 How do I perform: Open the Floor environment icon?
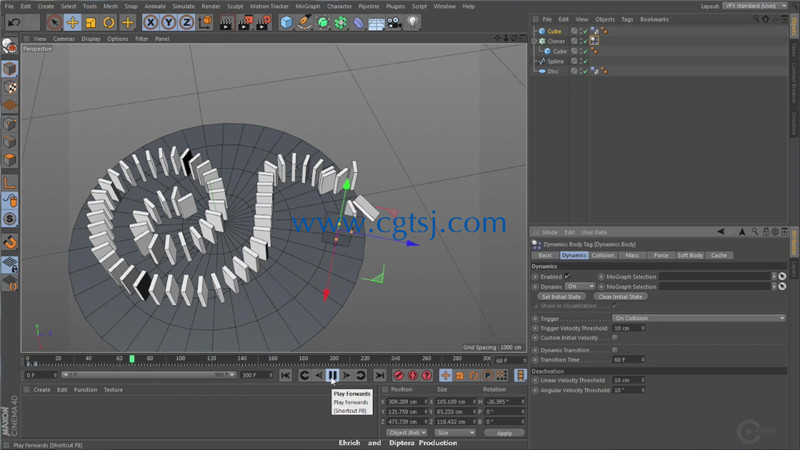(377, 22)
